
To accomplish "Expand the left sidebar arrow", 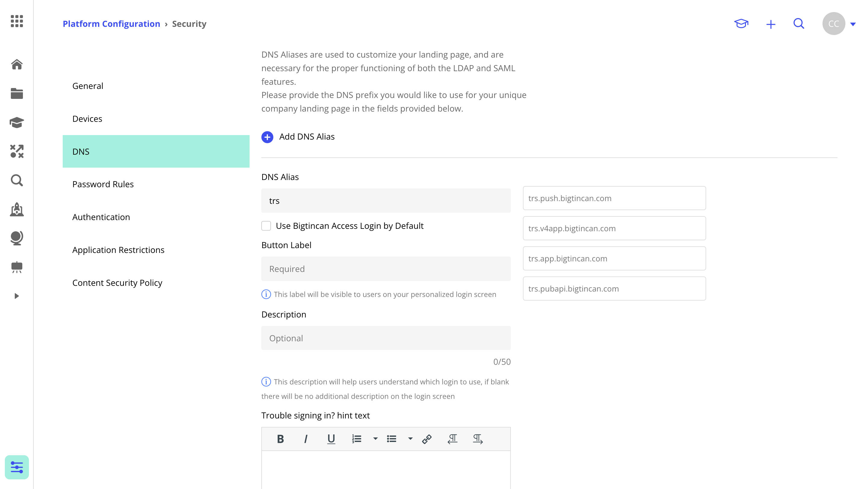I will [x=17, y=296].
